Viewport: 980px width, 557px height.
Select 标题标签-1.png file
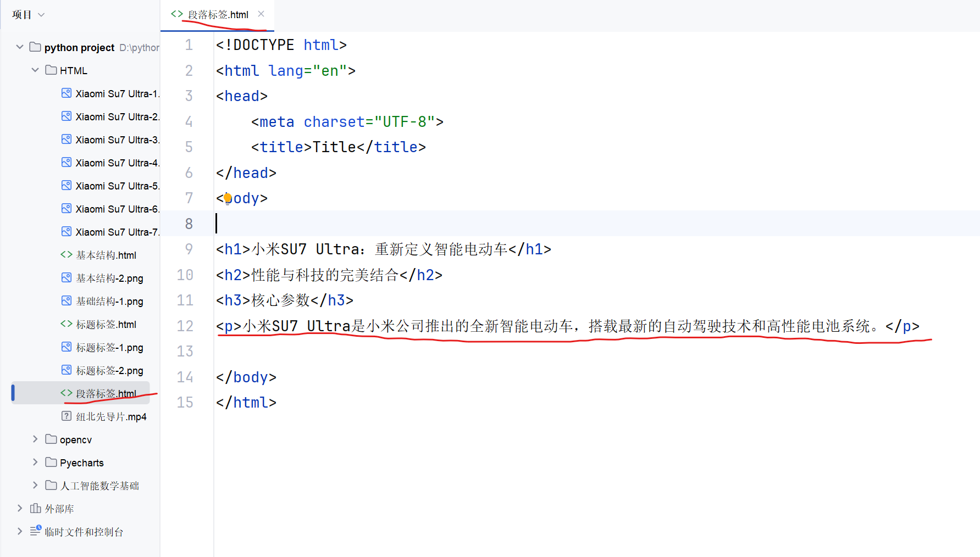(x=109, y=348)
